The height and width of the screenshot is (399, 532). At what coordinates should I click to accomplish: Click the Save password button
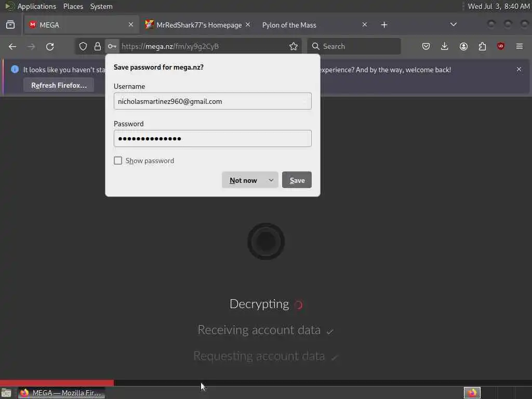(x=297, y=180)
